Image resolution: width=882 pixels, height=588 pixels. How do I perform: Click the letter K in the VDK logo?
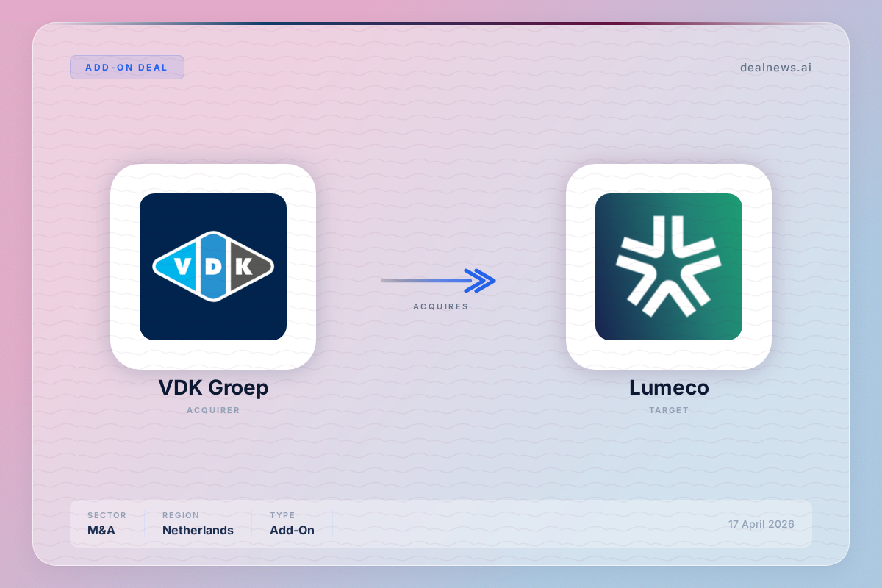click(243, 266)
